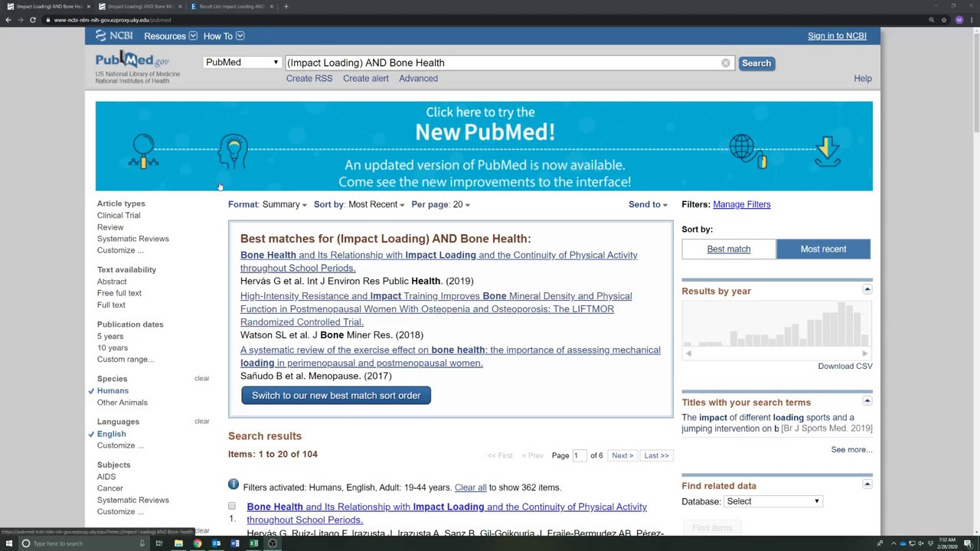Click the NCBI logo in the header
Image resolution: width=980 pixels, height=551 pixels.
tap(114, 36)
